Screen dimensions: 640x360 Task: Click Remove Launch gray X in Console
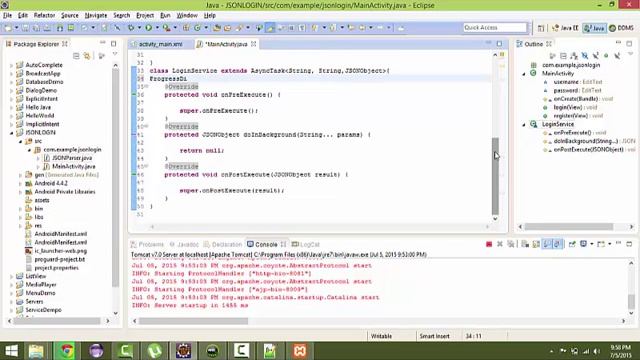coord(500,244)
